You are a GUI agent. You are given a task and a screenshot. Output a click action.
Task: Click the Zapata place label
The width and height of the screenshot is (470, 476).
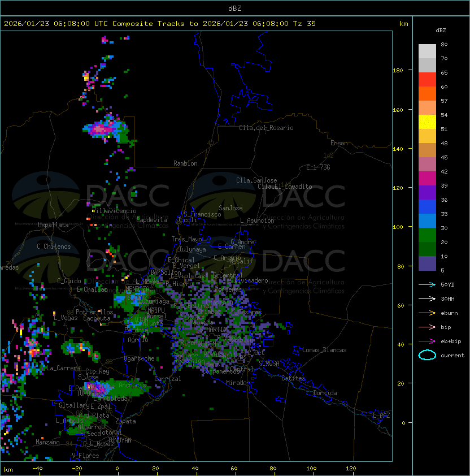pyautogui.click(x=125, y=421)
